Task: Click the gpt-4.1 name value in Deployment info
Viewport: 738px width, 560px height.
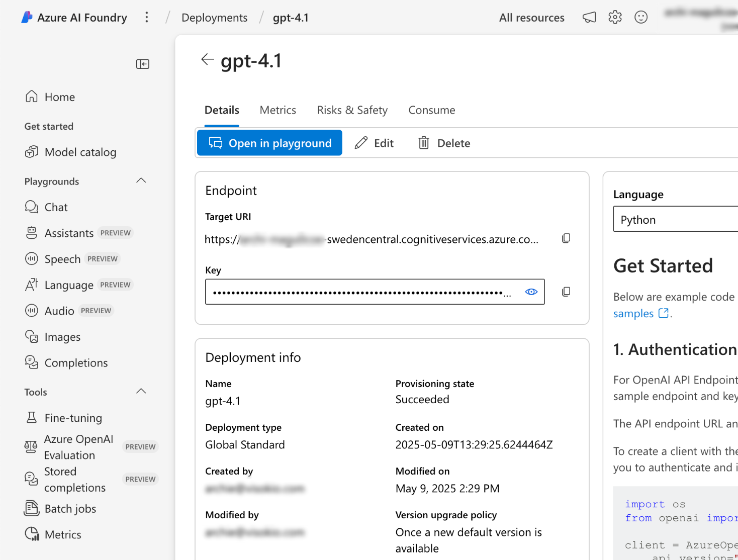Action: [x=223, y=401]
